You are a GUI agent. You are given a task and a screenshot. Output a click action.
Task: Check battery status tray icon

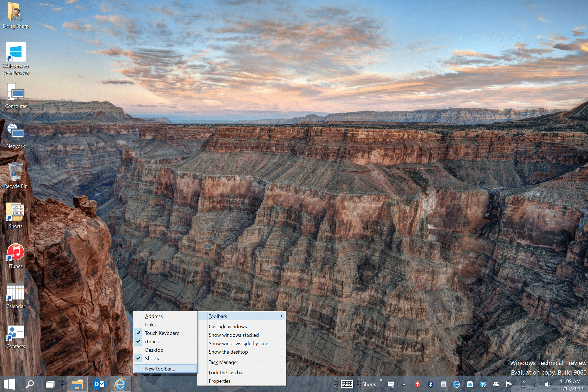pyautogui.click(x=523, y=384)
